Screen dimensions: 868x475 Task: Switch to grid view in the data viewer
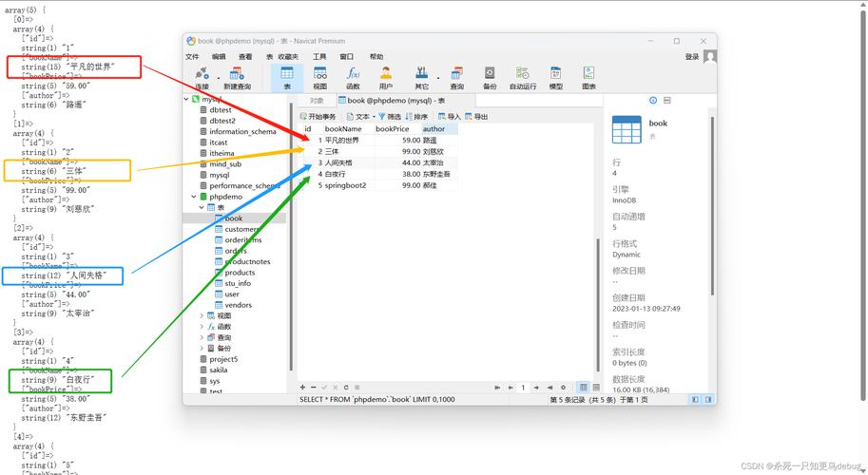584,387
